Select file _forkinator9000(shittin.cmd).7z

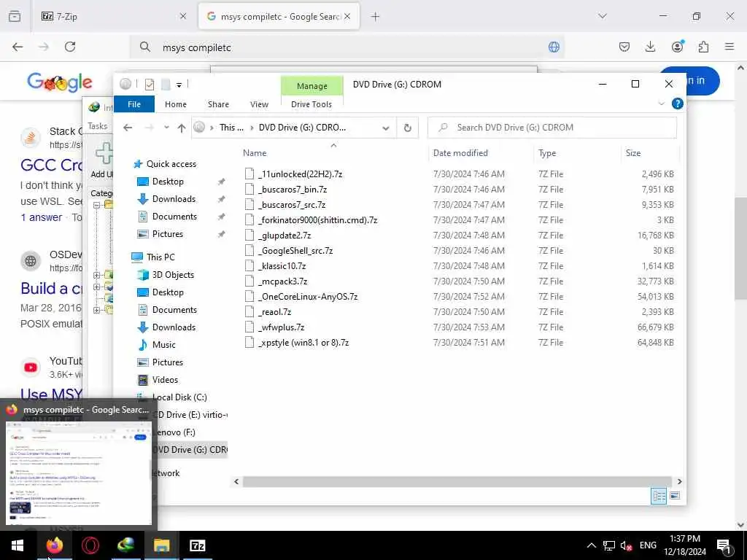pos(318,220)
